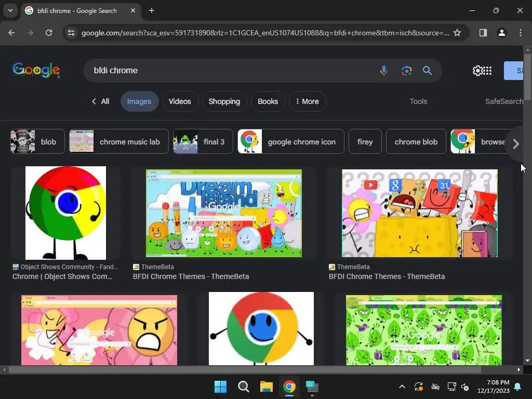Click the magnifier search button in search box
Viewport: 532px width, 399px height.
pyautogui.click(x=427, y=71)
